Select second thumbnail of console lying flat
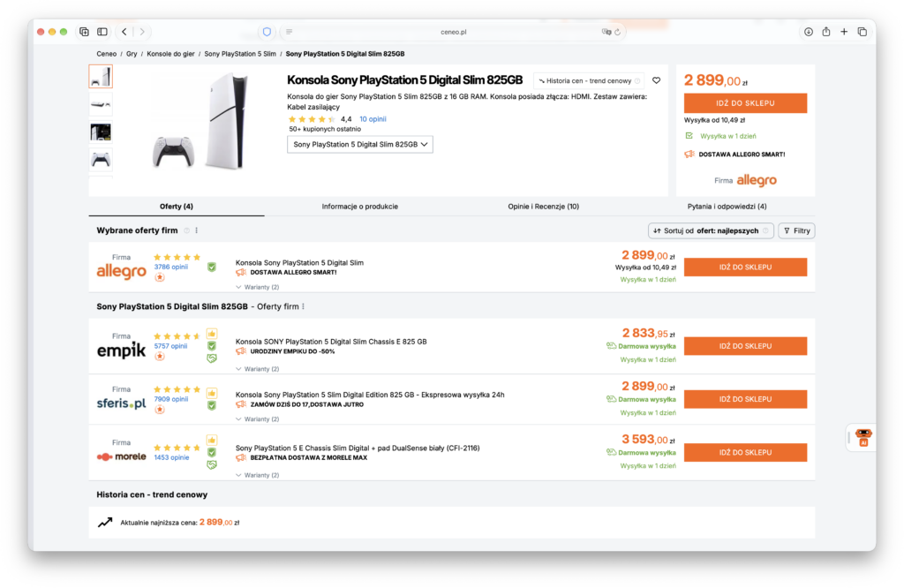This screenshot has width=904, height=588. [101, 104]
